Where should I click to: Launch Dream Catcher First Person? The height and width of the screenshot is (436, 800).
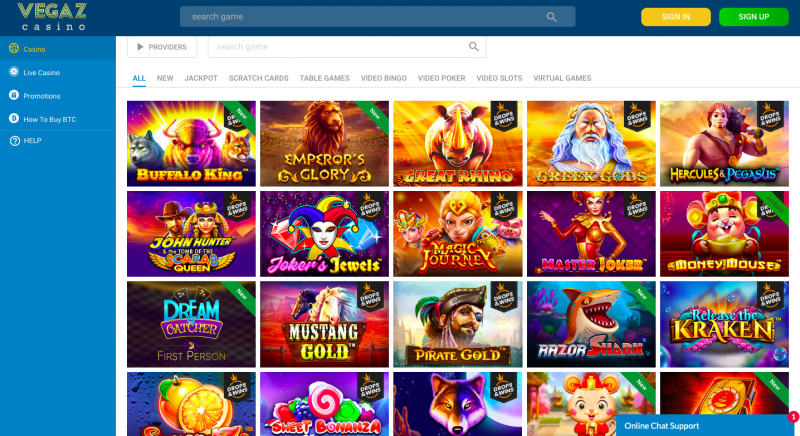click(191, 324)
